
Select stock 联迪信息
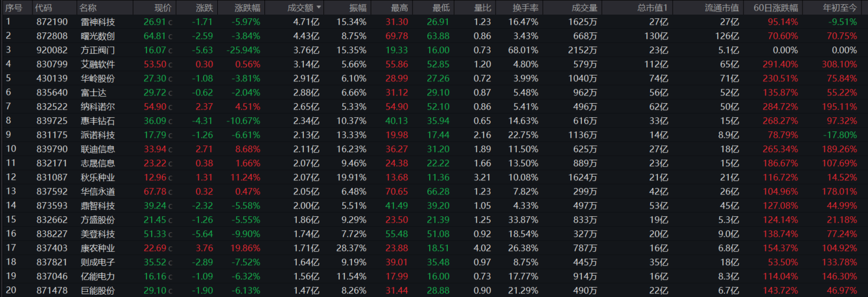coord(98,149)
